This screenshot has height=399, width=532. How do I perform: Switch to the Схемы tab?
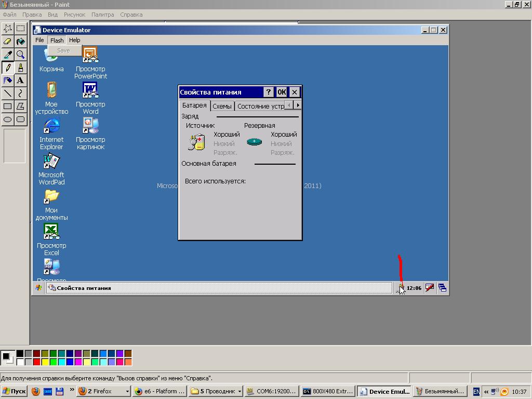(222, 106)
